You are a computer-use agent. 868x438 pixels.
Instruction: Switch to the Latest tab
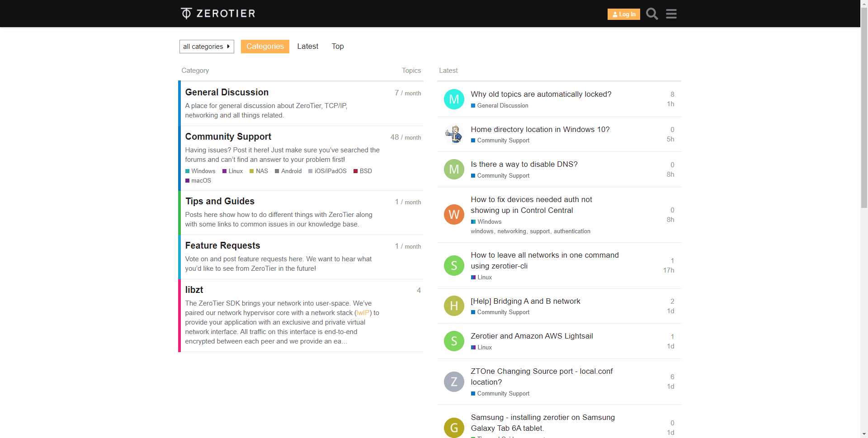click(308, 47)
